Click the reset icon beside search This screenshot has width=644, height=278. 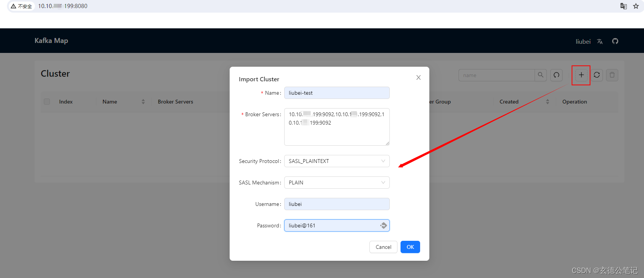click(x=556, y=75)
